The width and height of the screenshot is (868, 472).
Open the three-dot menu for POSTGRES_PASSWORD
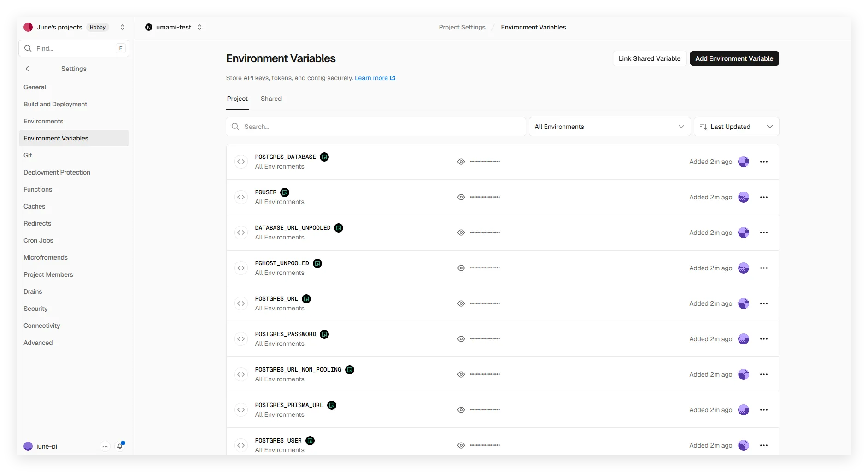(x=763, y=339)
